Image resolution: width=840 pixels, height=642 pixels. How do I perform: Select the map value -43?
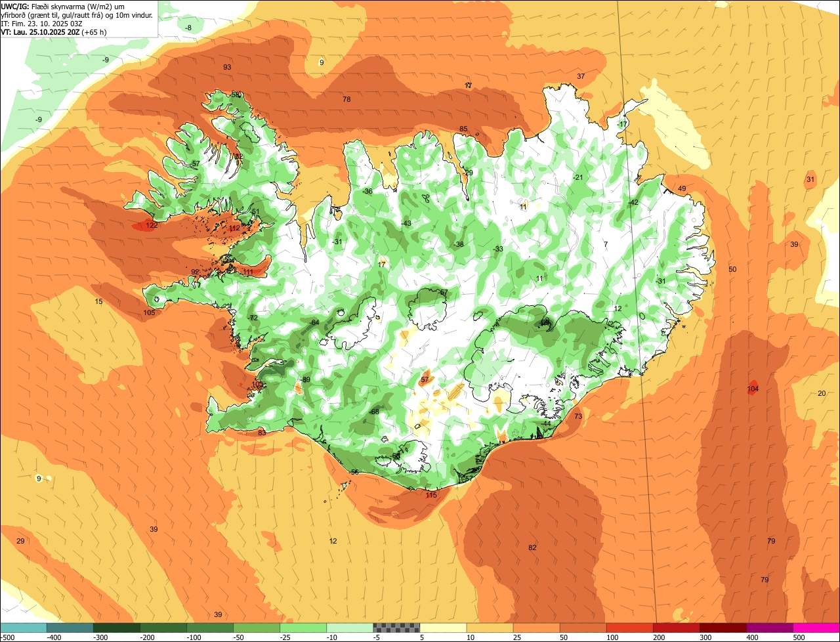406,224
